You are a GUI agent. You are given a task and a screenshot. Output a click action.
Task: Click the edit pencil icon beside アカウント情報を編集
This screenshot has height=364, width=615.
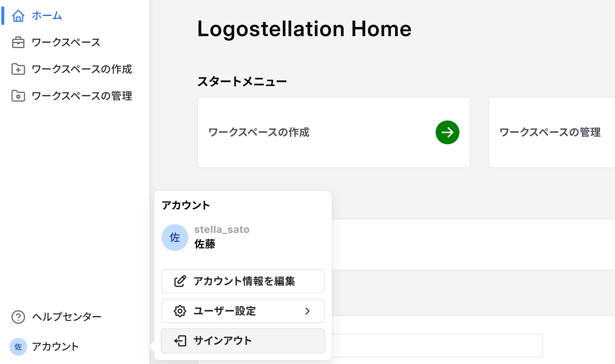(x=179, y=281)
